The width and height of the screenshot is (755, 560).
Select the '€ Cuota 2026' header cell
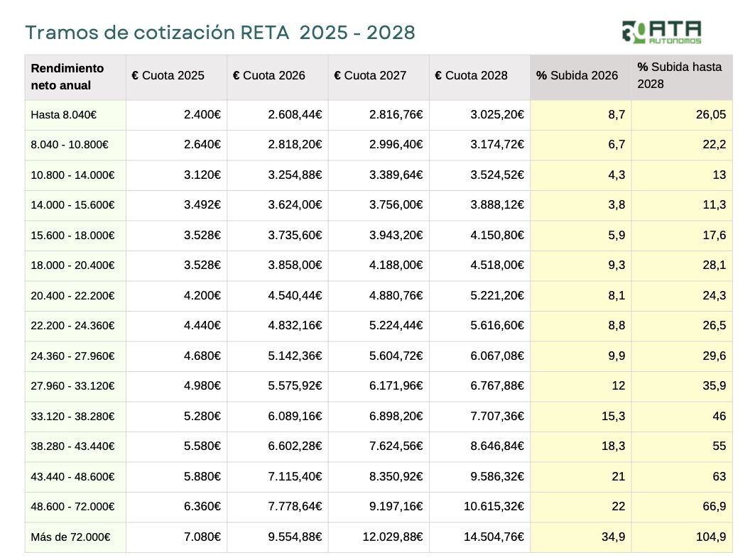(x=269, y=75)
